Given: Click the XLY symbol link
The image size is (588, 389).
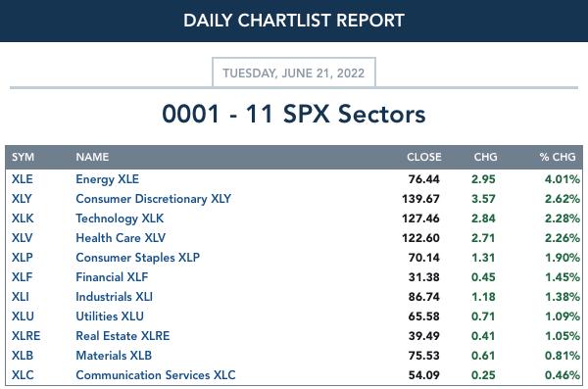Looking at the screenshot, I should (22, 199).
